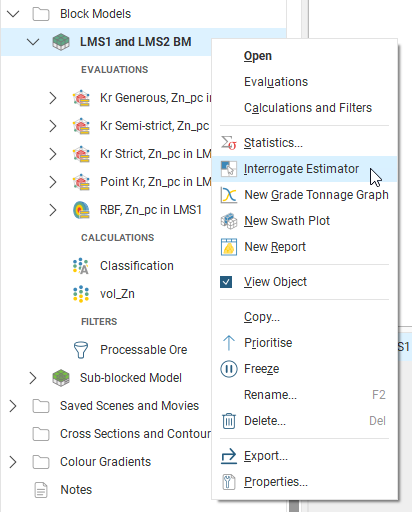
Task: Click the Delete trash can icon
Action: pyautogui.click(x=229, y=421)
